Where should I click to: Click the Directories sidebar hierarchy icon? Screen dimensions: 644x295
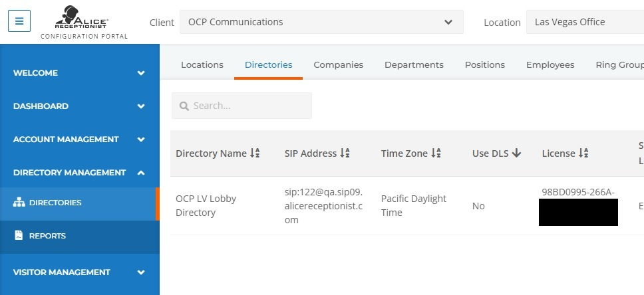[x=19, y=202]
